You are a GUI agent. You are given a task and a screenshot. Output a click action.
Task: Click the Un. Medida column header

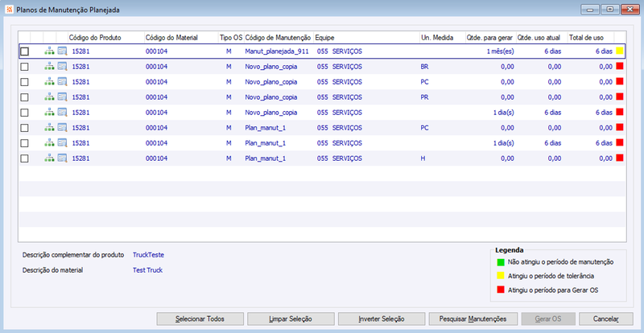(442, 38)
